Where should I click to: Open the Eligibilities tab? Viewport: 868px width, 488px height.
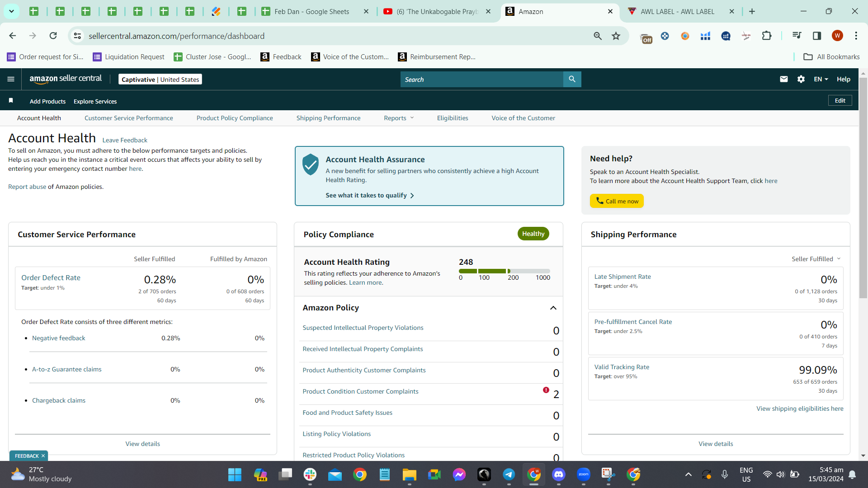(x=453, y=118)
